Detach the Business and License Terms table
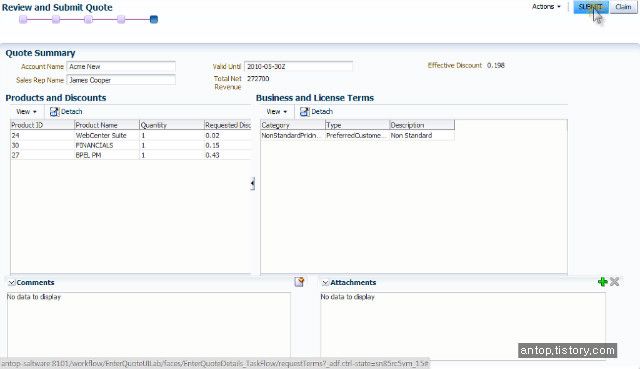The height and width of the screenshot is (369, 640). click(x=316, y=111)
